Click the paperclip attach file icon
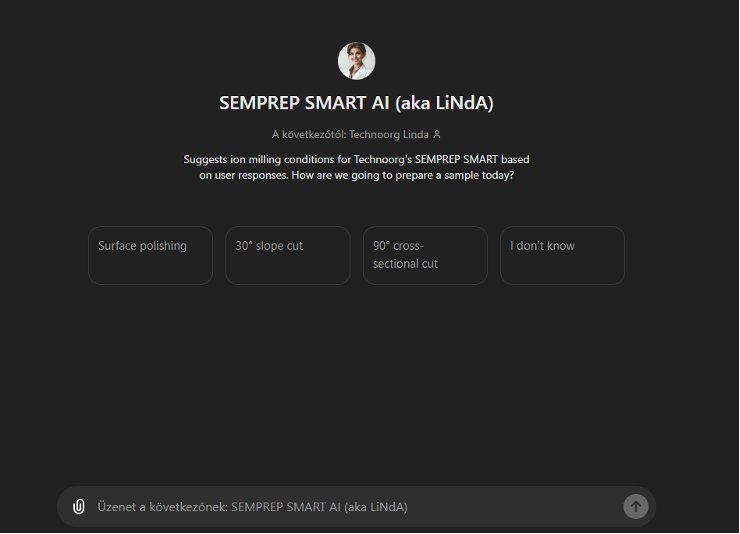 pyautogui.click(x=79, y=507)
